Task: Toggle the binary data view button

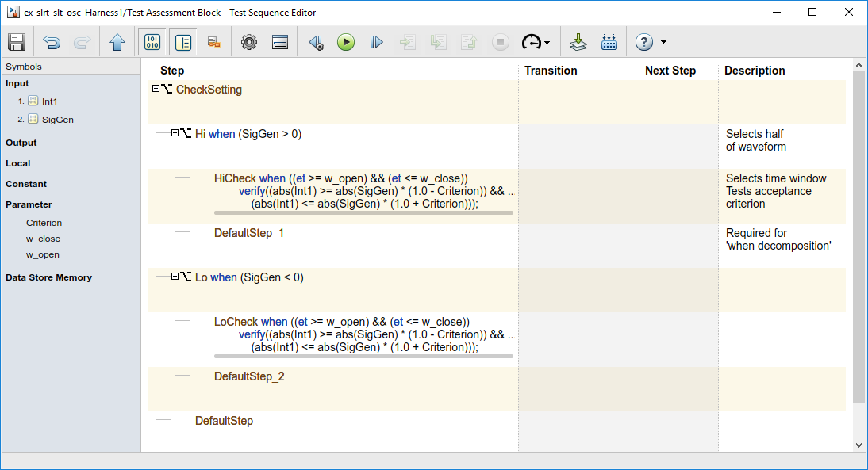Action: tap(152, 43)
